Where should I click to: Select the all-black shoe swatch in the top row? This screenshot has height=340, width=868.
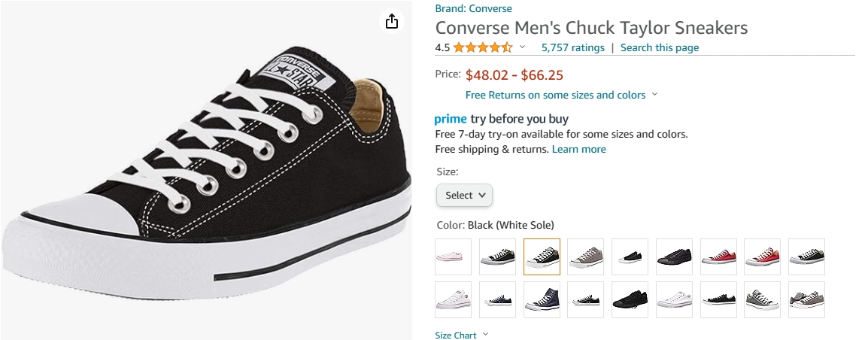[674, 257]
